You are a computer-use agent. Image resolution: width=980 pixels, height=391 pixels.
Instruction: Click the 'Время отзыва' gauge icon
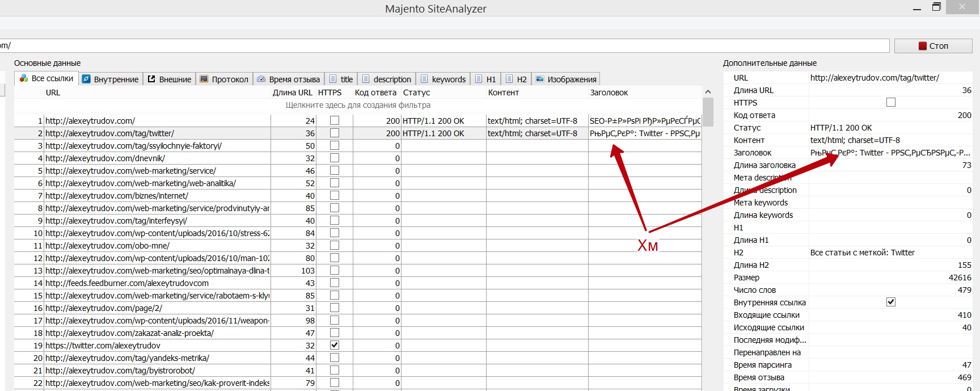(261, 79)
